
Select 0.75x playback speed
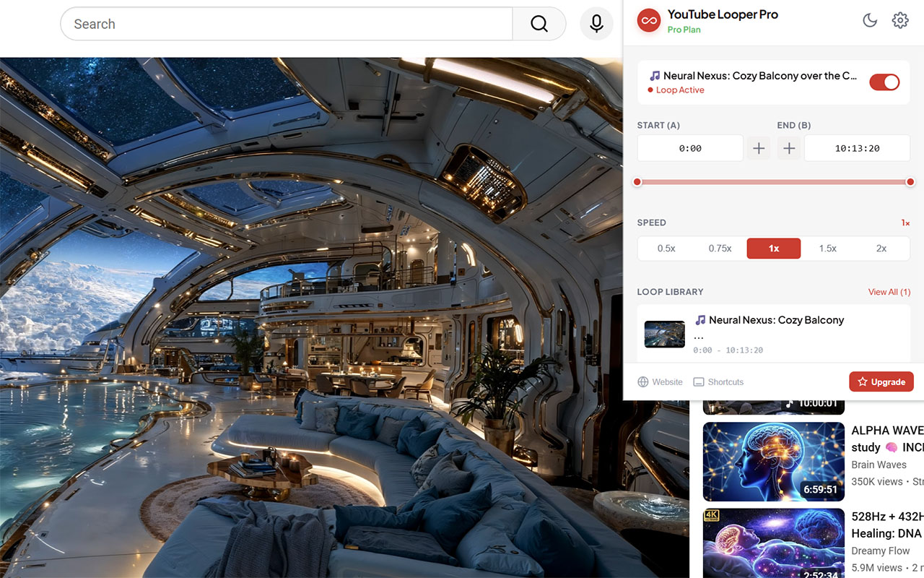720,249
